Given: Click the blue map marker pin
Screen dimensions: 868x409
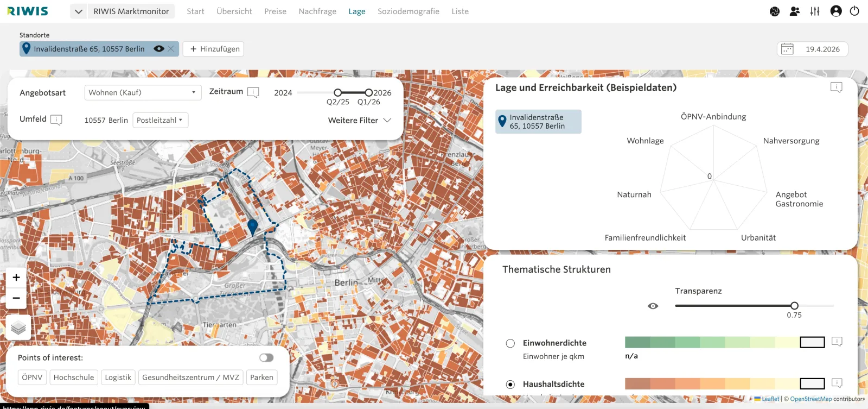Looking at the screenshot, I should 252,227.
